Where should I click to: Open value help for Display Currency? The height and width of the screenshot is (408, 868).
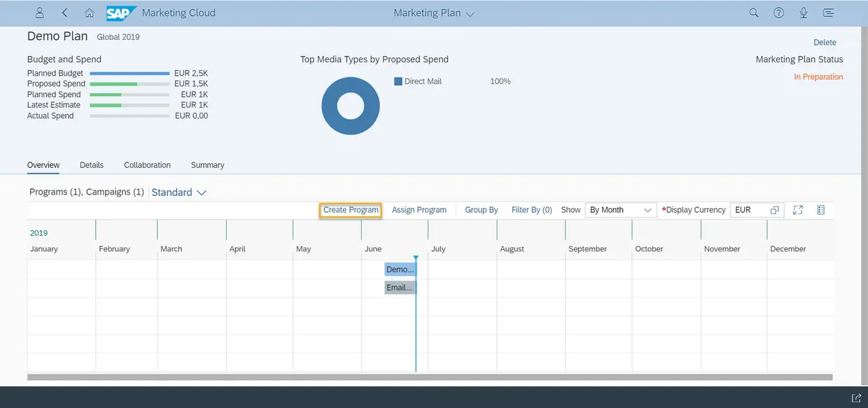[x=774, y=210]
